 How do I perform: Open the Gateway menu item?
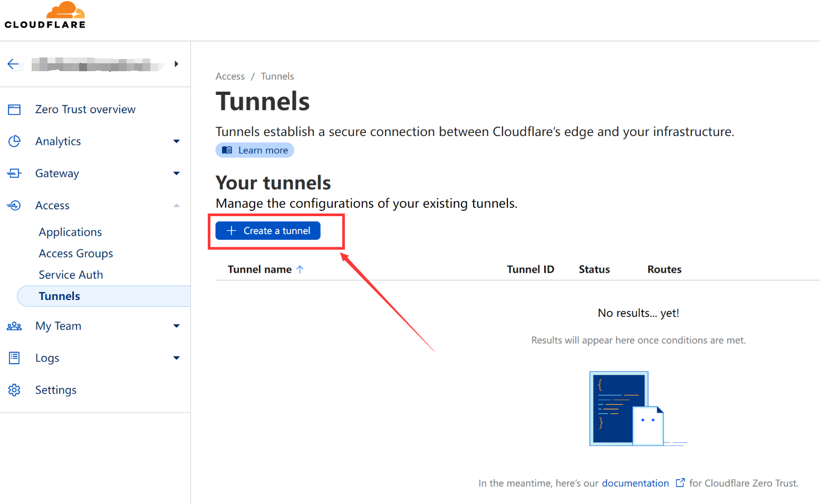coord(57,173)
